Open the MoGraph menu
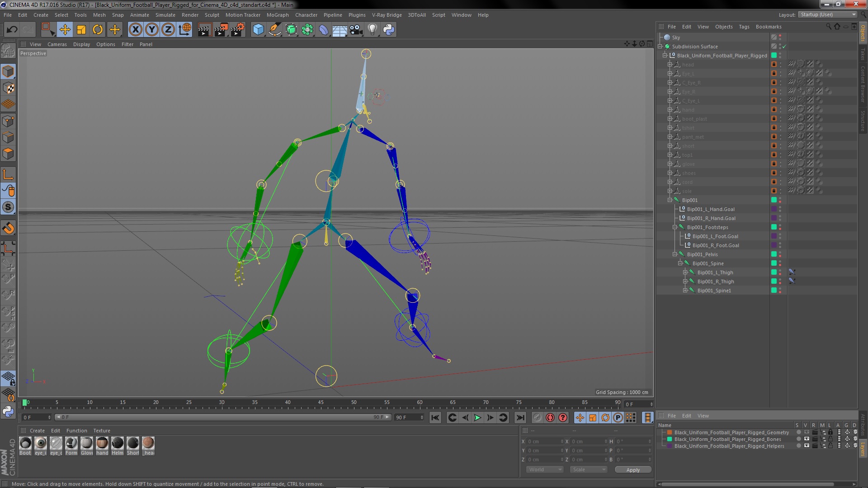The height and width of the screenshot is (488, 868). 277,15
